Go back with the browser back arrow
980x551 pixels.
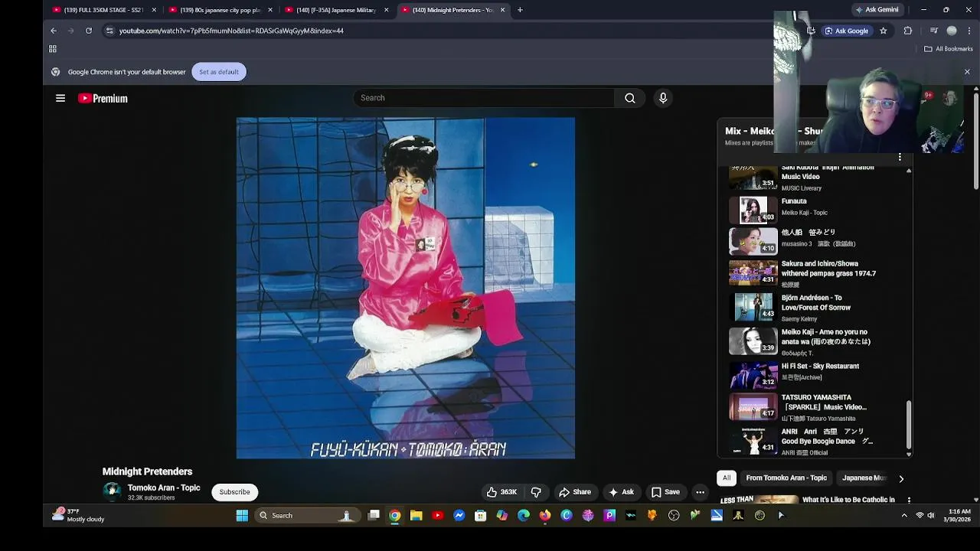coord(54,31)
